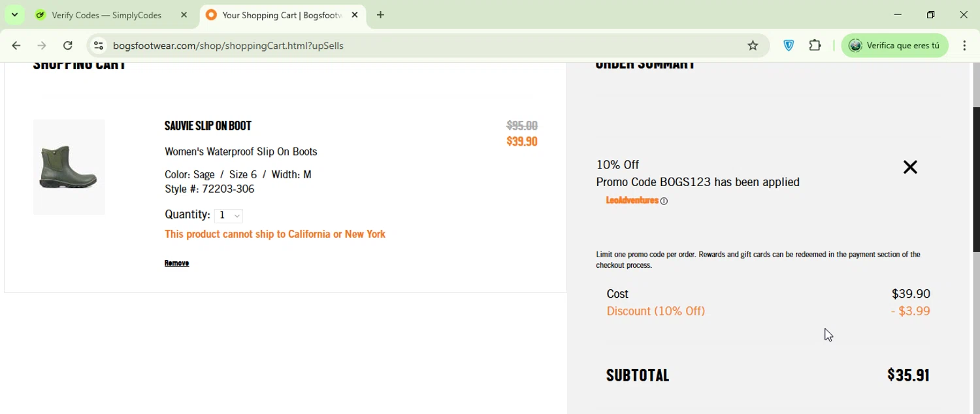Open the Quantity dropdown
980x414 pixels.
coord(229,215)
